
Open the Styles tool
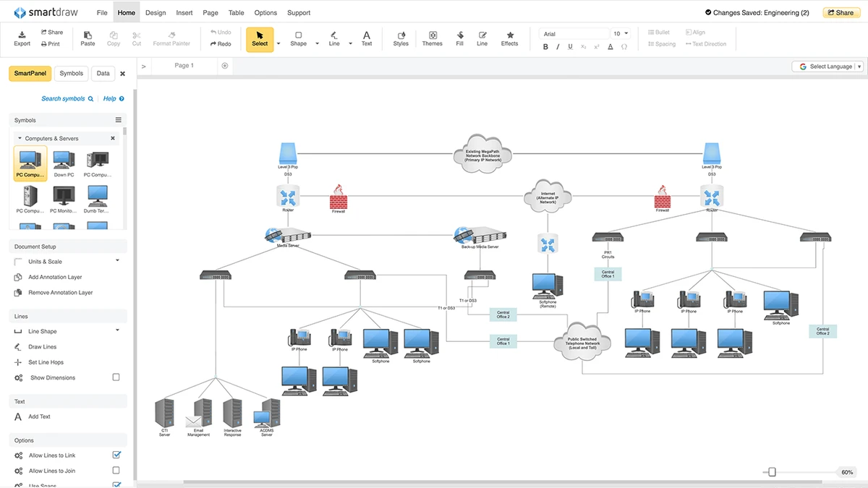[401, 38]
